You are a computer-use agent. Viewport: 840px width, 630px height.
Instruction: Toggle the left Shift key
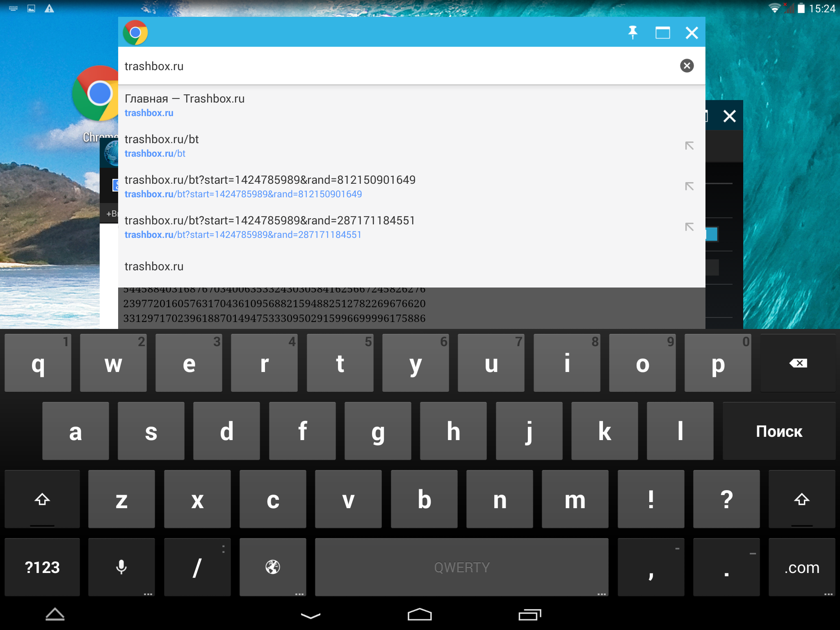point(42,499)
